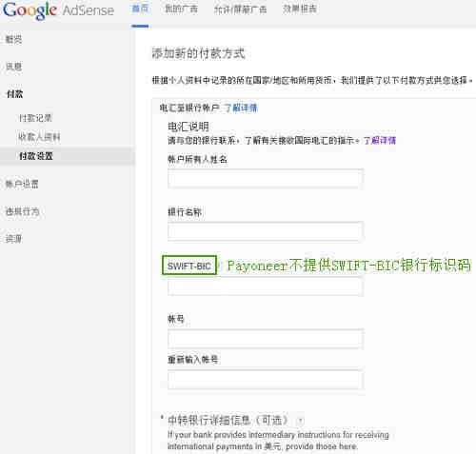Click the 中转银行详细信息（可选） label
This screenshot has width=476, height=454.
point(228,421)
